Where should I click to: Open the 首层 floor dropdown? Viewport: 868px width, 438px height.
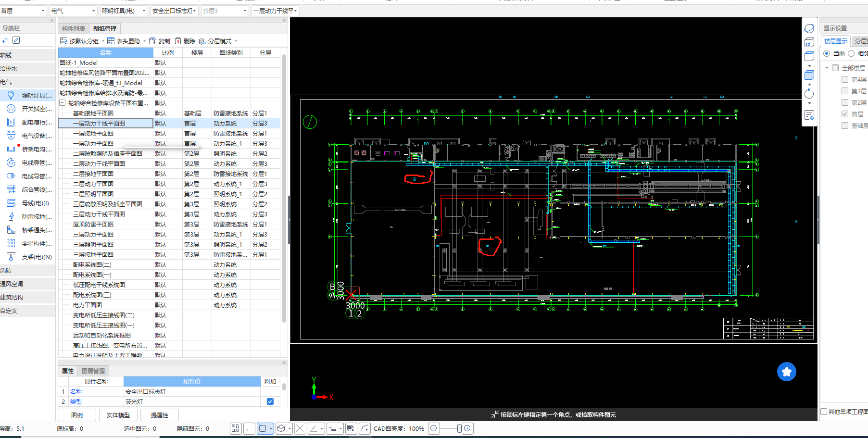[23, 11]
